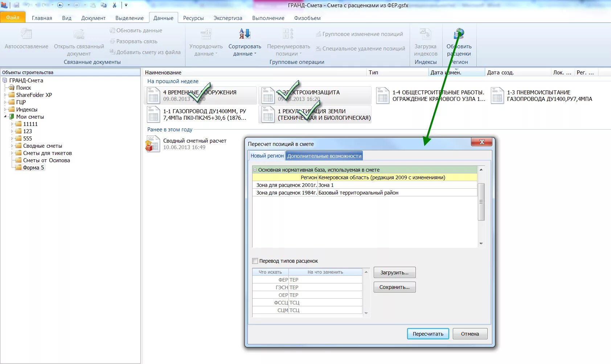Viewport: 611px width, 364px height.
Task: Click Обновить данные in the ribbon
Action: (x=136, y=30)
